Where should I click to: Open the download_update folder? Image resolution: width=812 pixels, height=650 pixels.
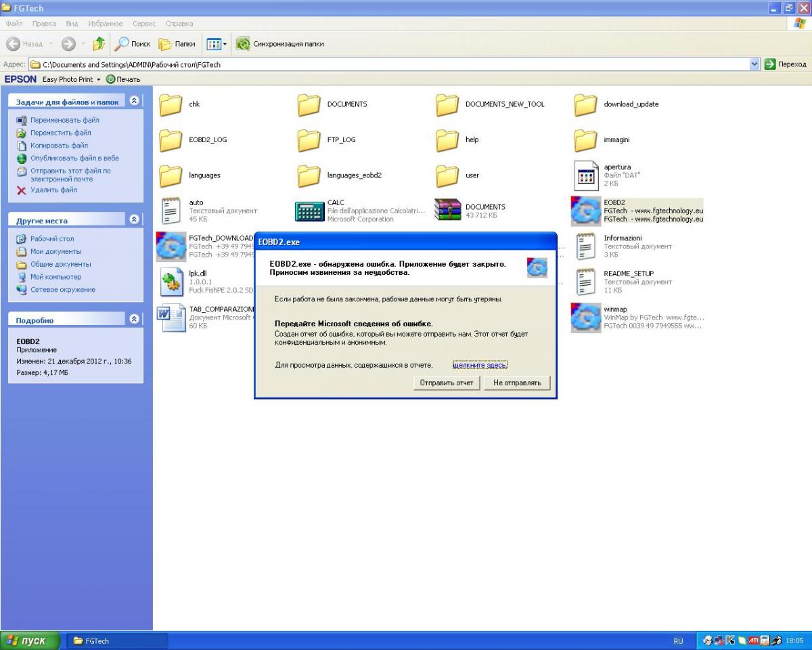click(x=585, y=104)
